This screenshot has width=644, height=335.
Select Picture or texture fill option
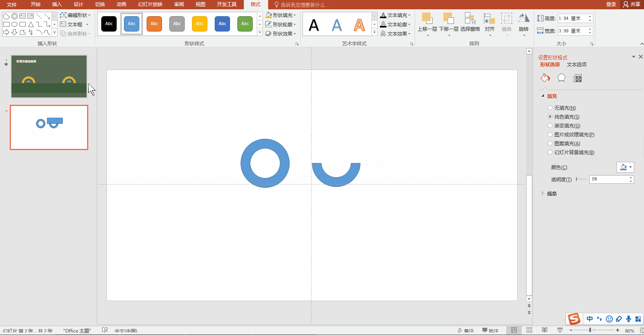tap(571, 134)
